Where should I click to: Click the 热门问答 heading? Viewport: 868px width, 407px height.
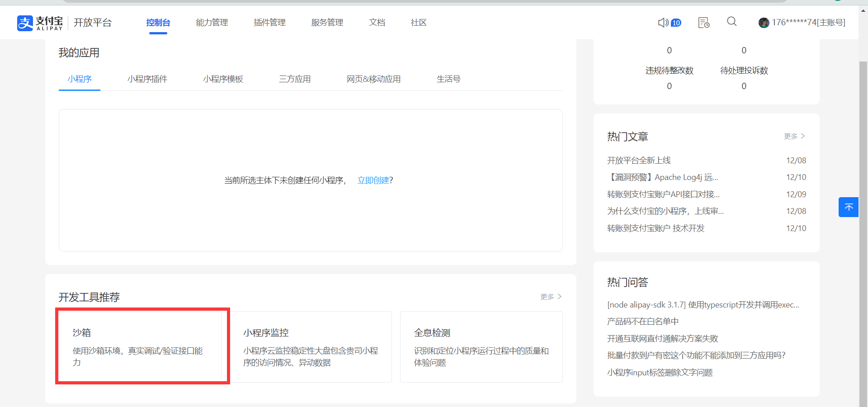tap(627, 283)
